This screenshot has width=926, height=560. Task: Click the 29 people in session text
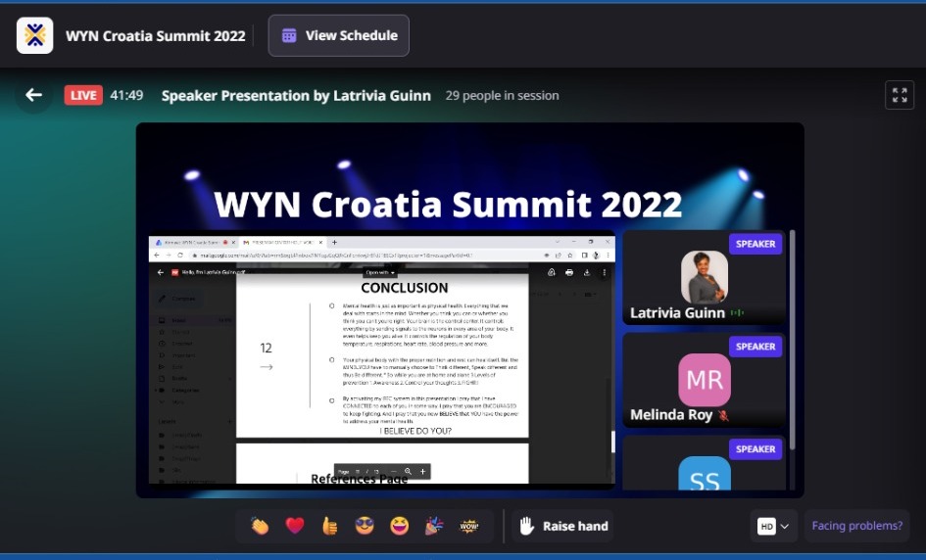point(502,96)
